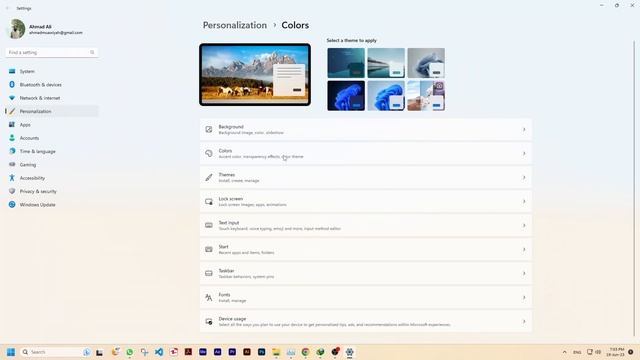The width and height of the screenshot is (640, 360).
Task: Click the Text input keyboard icon
Action: 209,225
